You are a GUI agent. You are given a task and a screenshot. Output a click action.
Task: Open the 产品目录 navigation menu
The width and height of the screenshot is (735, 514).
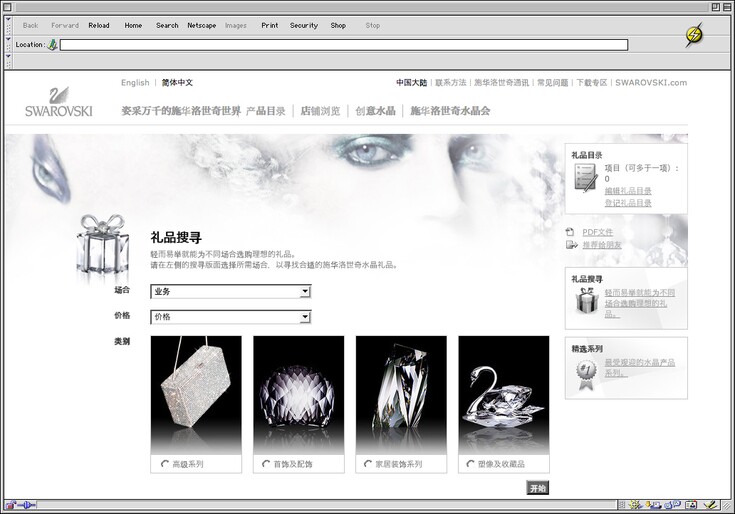coord(265,111)
